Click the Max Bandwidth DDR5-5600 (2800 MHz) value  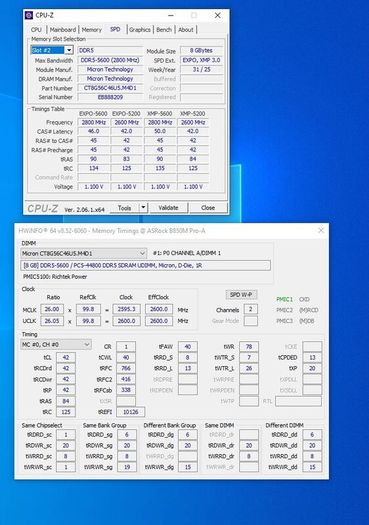(x=110, y=60)
